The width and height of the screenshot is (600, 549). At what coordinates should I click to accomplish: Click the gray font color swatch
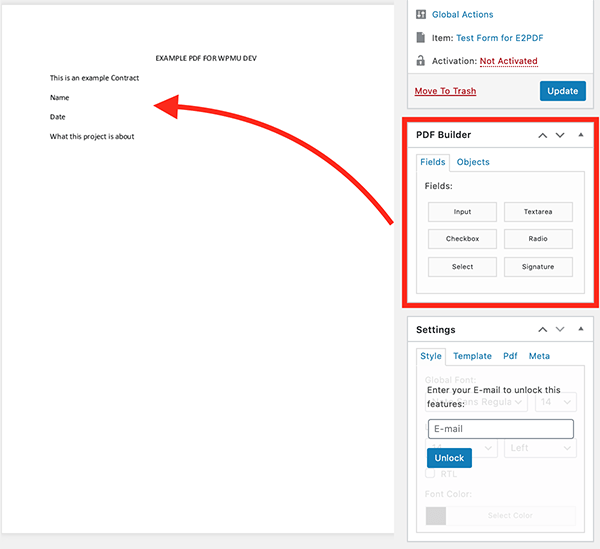(436, 516)
